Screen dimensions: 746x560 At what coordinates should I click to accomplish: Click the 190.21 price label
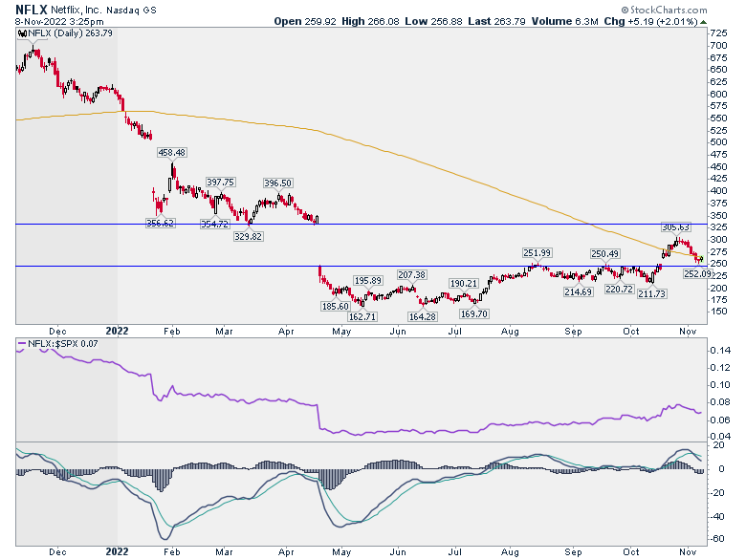[x=464, y=284]
